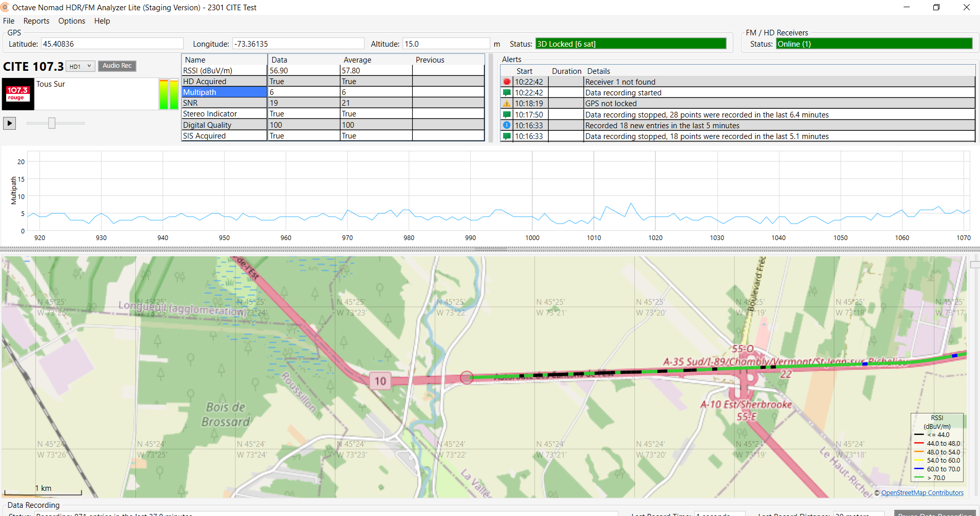Click the current position circle on map
Image resolution: width=980 pixels, height=516 pixels.
click(x=467, y=378)
